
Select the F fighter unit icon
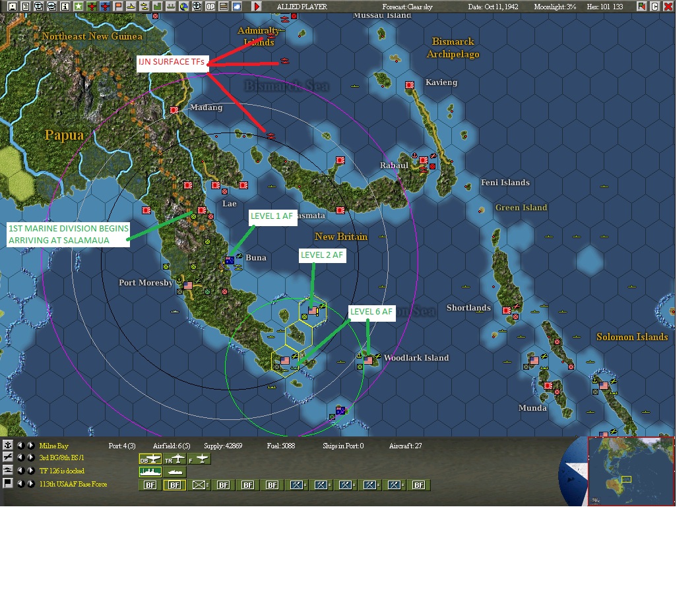pos(199,459)
